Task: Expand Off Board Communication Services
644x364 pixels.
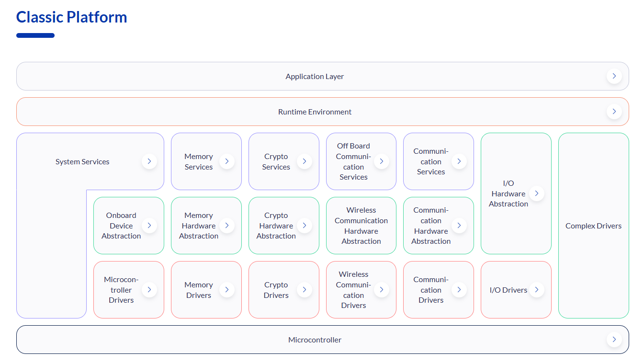Action: [382, 161]
